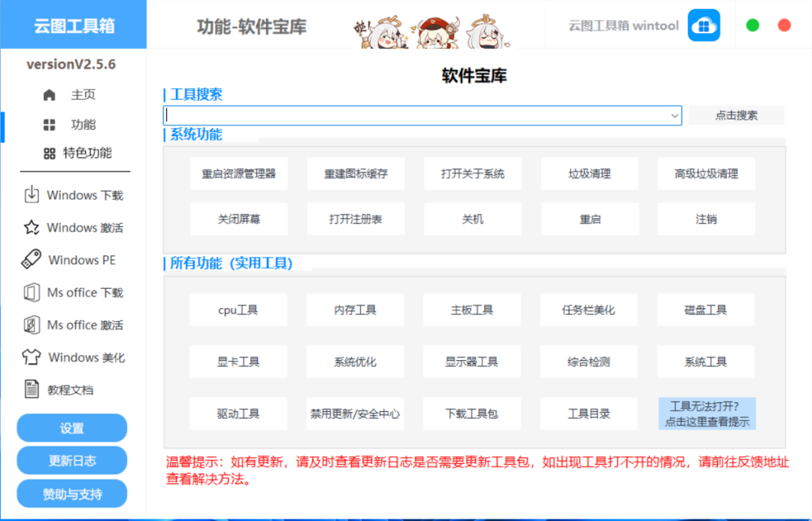Click 关闭屏幕 button
The height and width of the screenshot is (521, 812).
(239, 220)
